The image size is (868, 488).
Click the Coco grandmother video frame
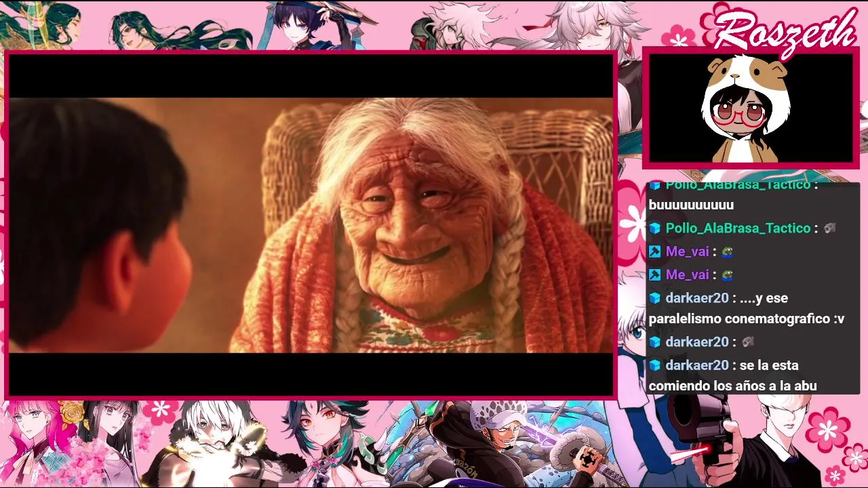(311, 225)
